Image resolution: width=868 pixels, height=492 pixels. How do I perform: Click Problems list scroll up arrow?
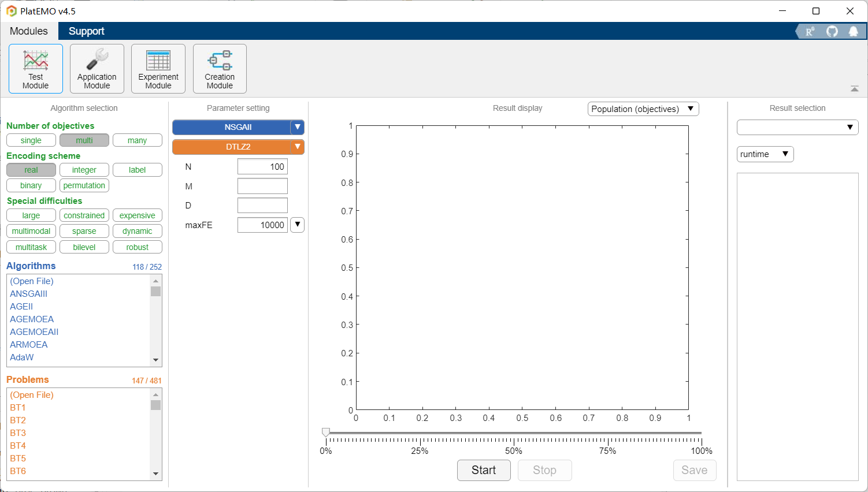pos(155,394)
